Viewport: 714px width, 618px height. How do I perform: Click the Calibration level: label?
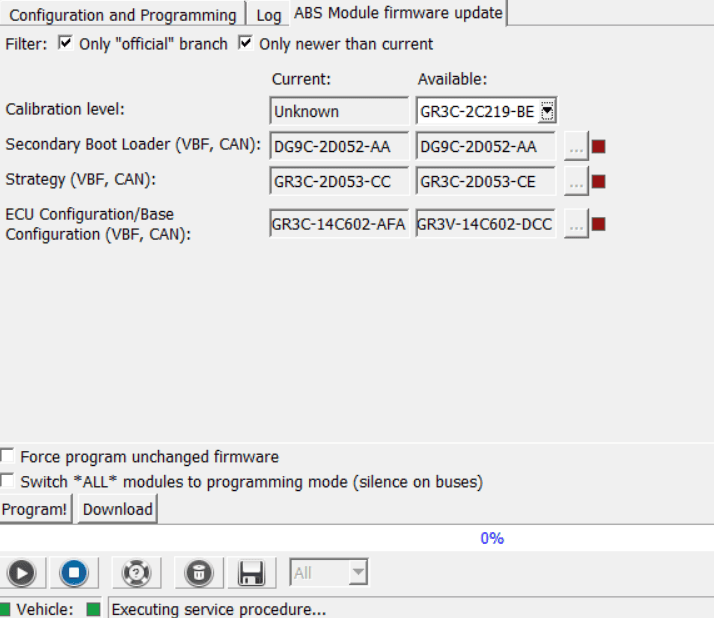pos(65,109)
